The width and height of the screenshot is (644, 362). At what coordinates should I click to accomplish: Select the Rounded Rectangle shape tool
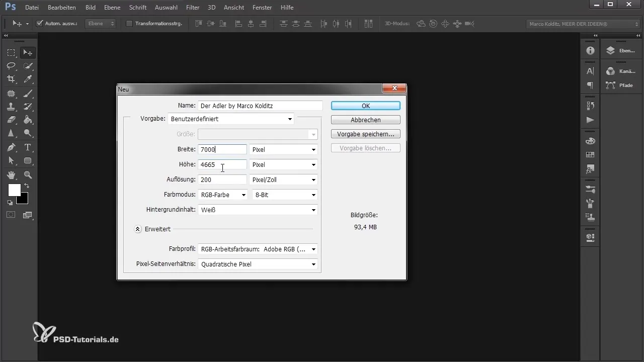[x=28, y=161]
